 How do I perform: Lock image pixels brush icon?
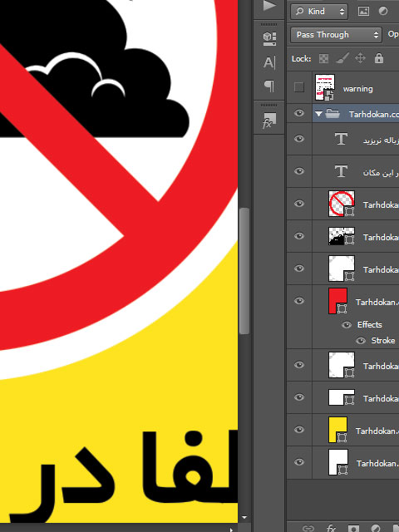point(342,58)
